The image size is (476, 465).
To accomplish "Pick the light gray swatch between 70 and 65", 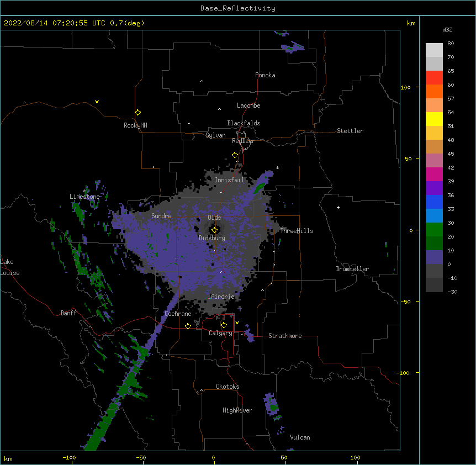I will coord(434,64).
